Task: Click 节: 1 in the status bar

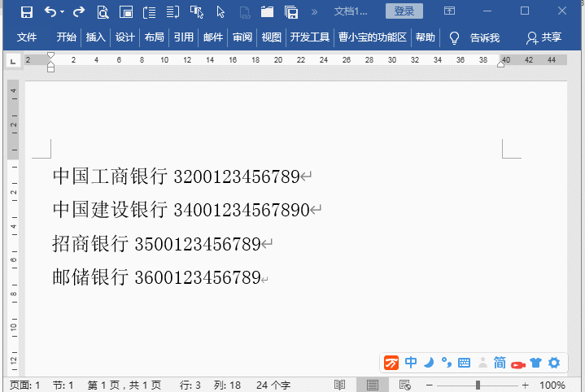Action: tap(63, 385)
